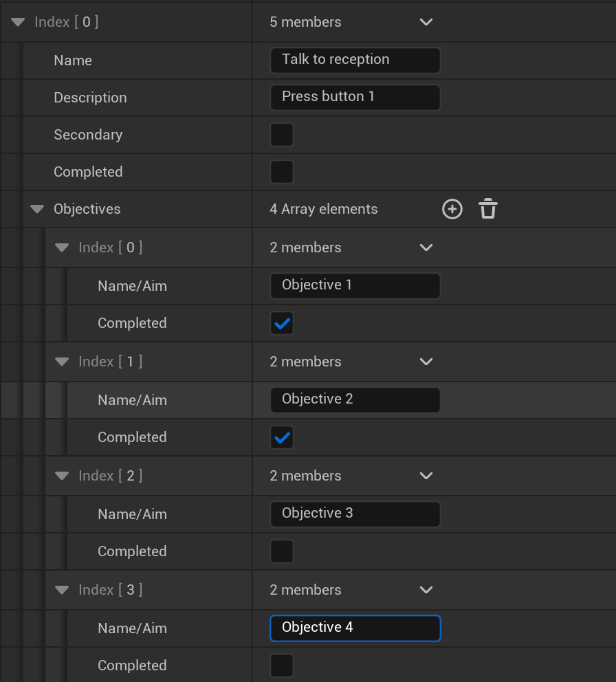
Task: Click the Description field 'Press button 1'
Action: 355,97
